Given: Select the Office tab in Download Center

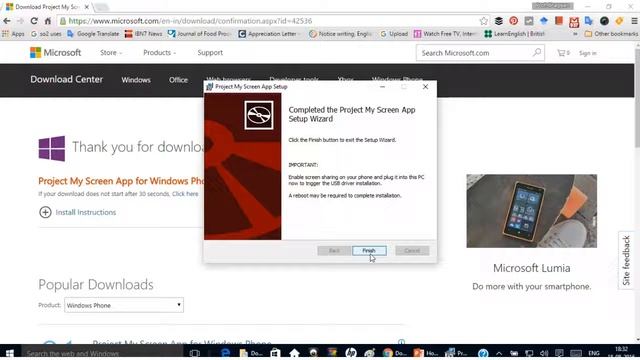Looking at the screenshot, I should click(178, 80).
